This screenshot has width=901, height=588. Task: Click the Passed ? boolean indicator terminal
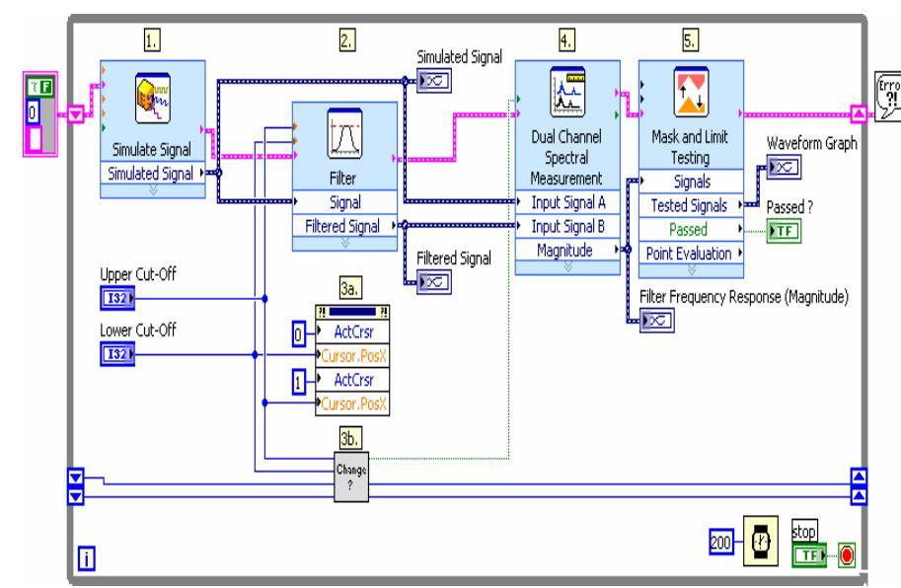click(784, 232)
